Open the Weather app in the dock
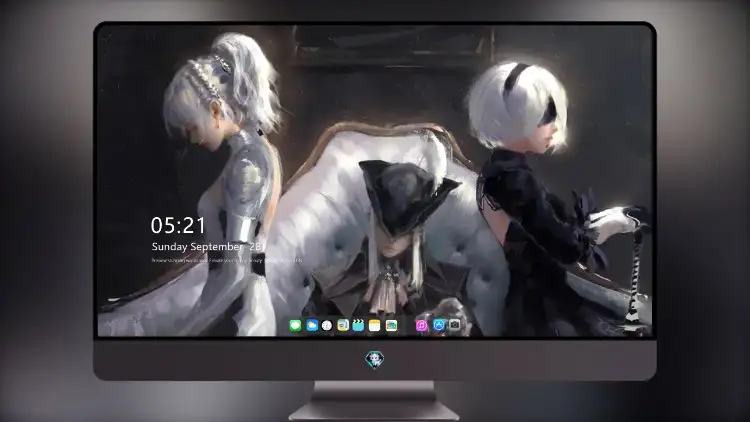Screen dimensions: 750x422 (x=311, y=326)
